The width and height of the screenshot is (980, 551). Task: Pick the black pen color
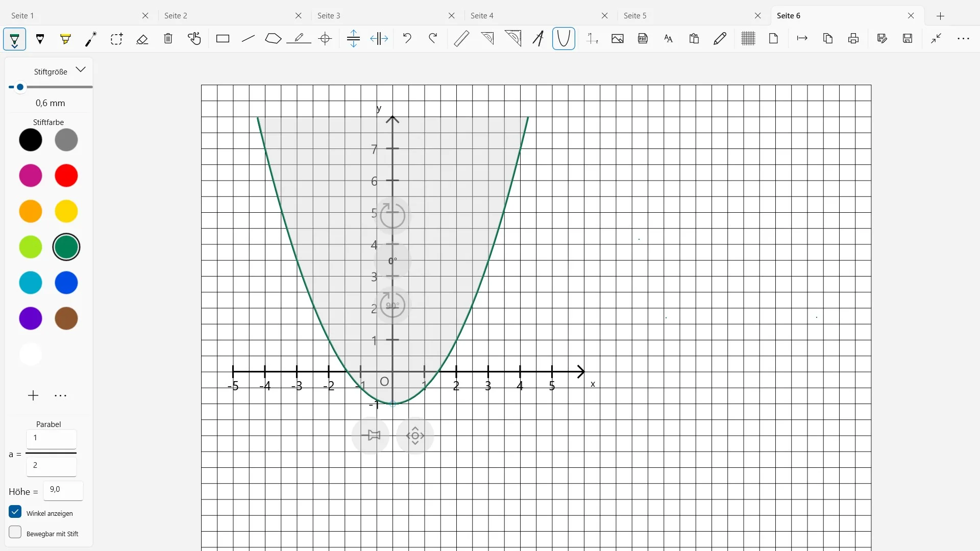31,140
